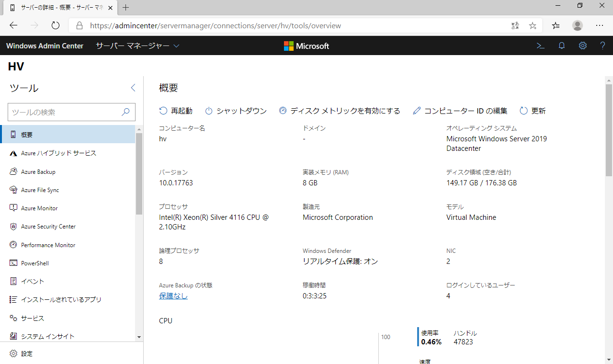Image resolution: width=613 pixels, height=364 pixels.
Task: Click the 稼働時間 value 0:3:3:25
Action: pos(315,296)
